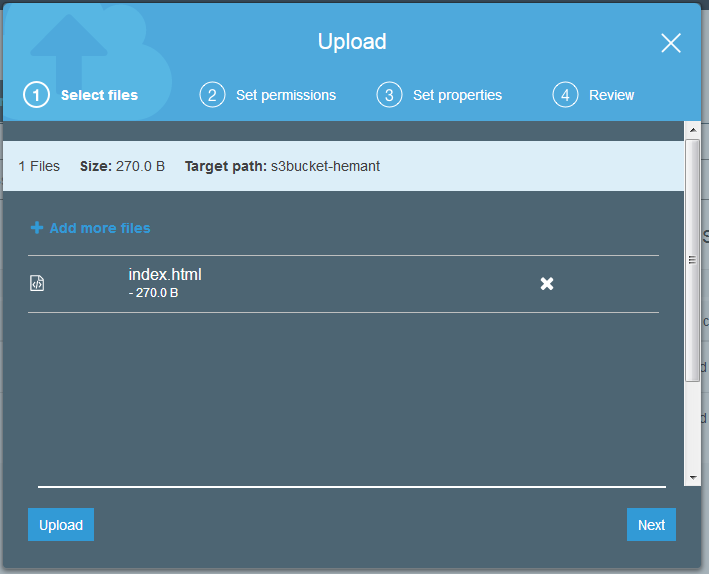Remove index.html with the X icon
This screenshot has width=709, height=574.
[x=547, y=284]
